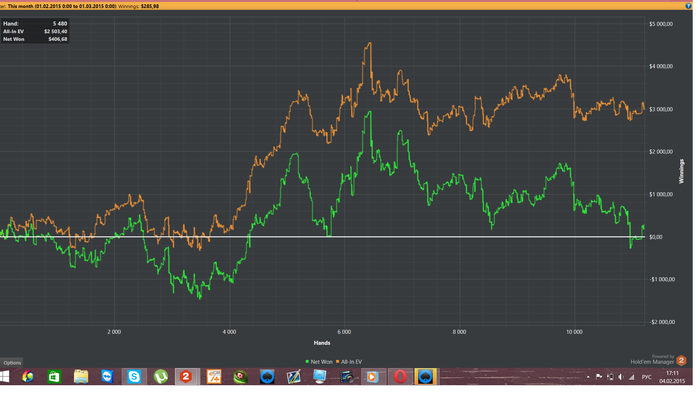
Task: Click the All-In EV $2 503,40 tooltip row
Action: pyautogui.click(x=35, y=31)
